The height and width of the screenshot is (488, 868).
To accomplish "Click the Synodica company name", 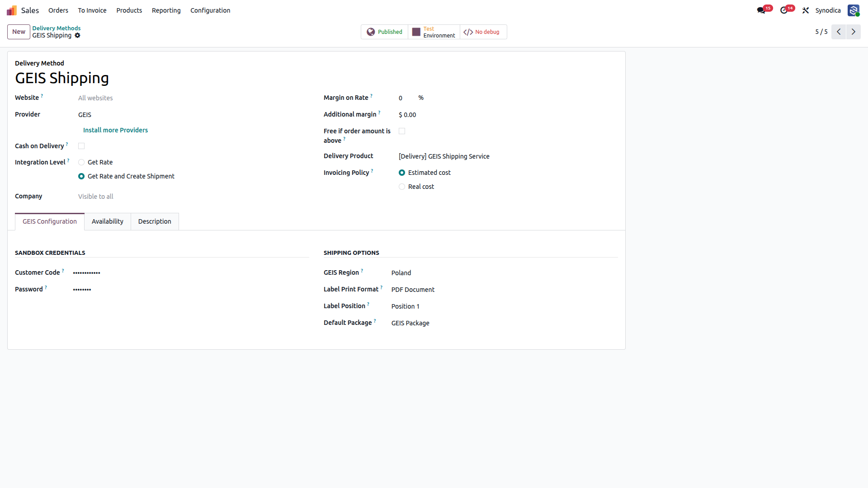I will click(x=828, y=10).
